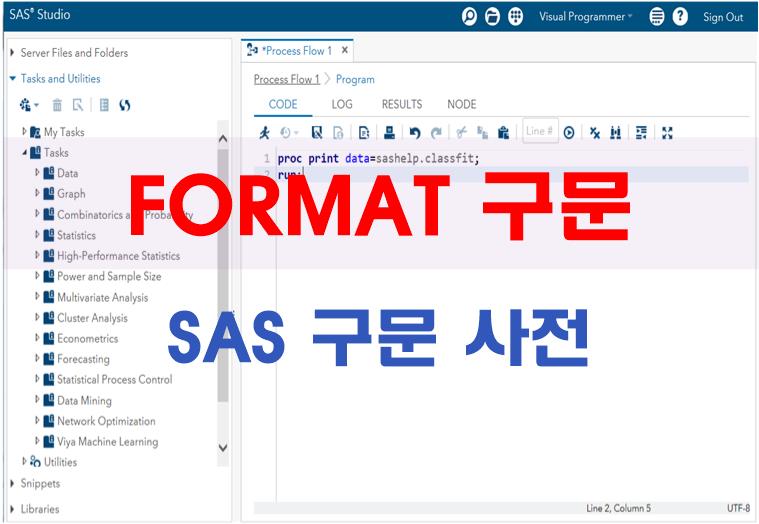Click the trash Delete icon in Tasks pane

pos(57,105)
